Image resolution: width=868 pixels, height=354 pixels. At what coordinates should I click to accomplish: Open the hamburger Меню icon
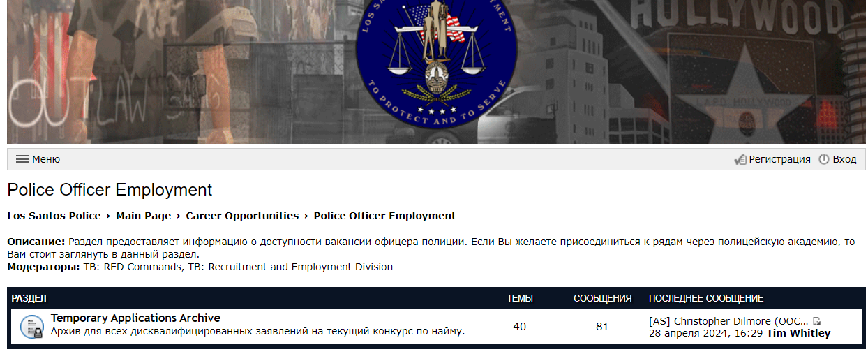coord(22,159)
